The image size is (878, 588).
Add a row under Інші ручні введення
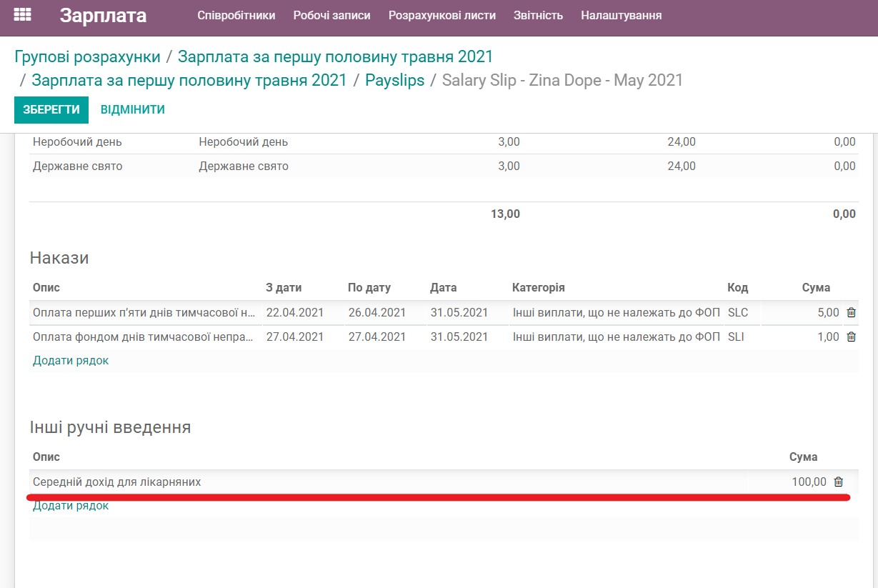point(69,505)
